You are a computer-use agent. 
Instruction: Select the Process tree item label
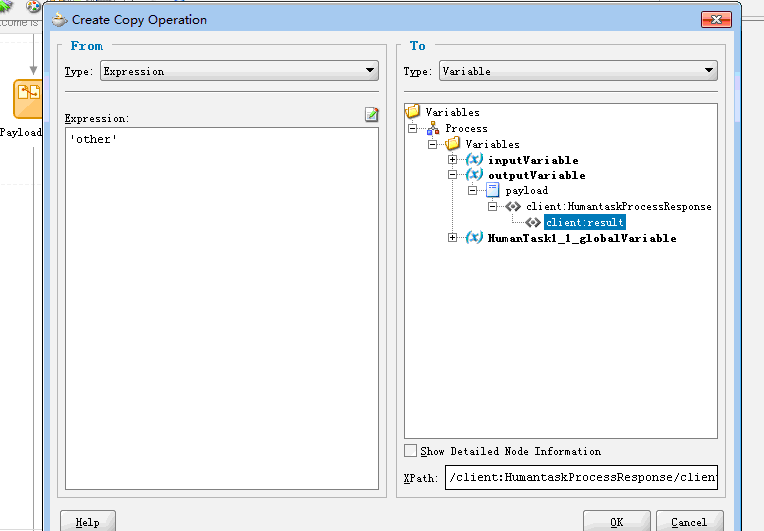point(466,129)
